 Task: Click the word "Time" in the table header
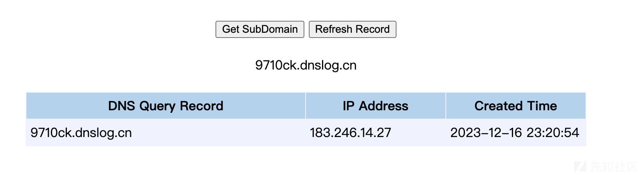542,106
